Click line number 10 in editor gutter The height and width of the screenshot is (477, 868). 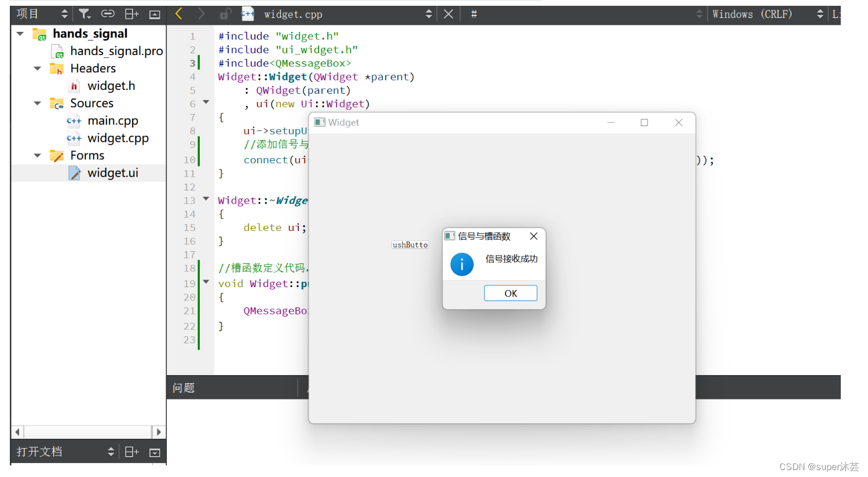pos(190,160)
